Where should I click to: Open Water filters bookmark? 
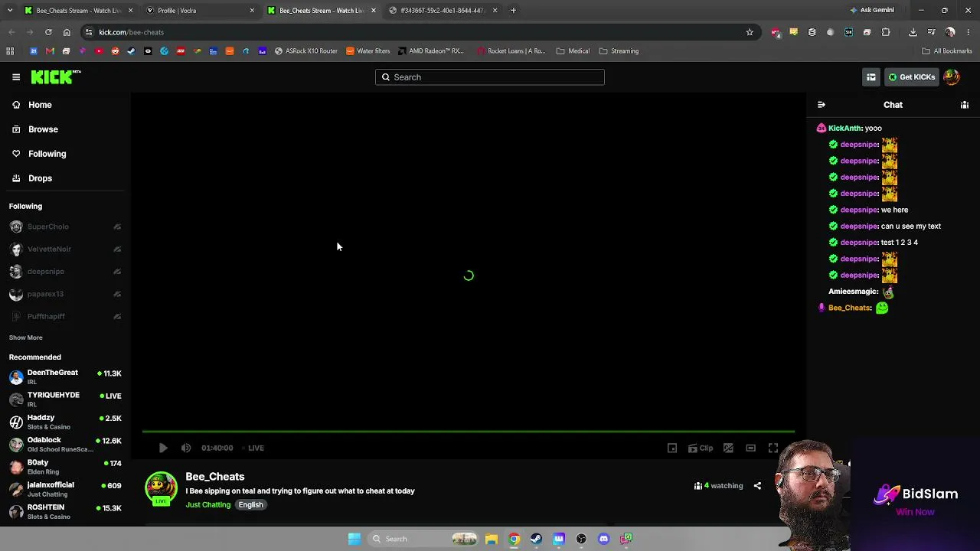pyautogui.click(x=368, y=51)
